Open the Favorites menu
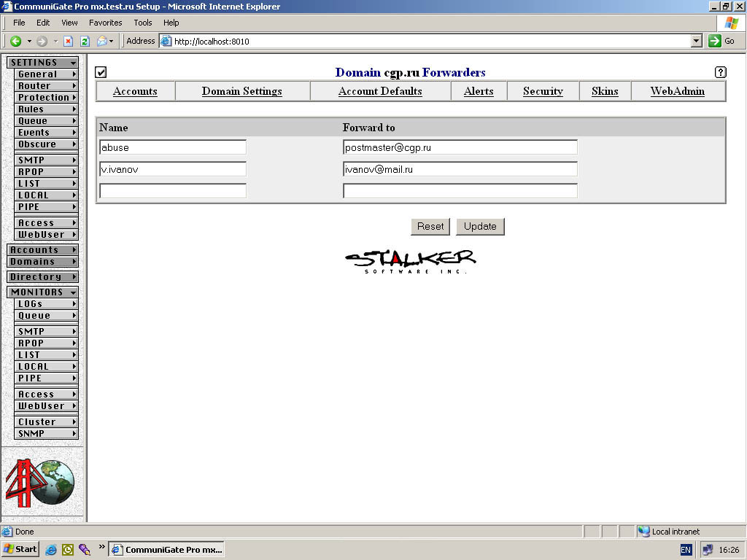747x560 pixels. tap(105, 23)
